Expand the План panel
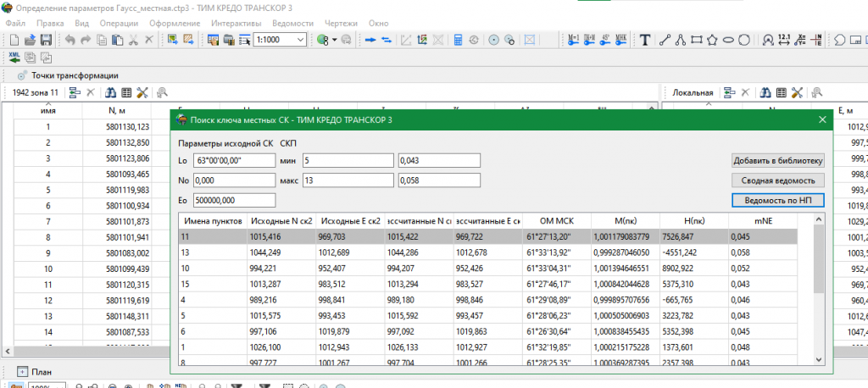Viewport: 868px width, 388px height. pyautogui.click(x=21, y=371)
